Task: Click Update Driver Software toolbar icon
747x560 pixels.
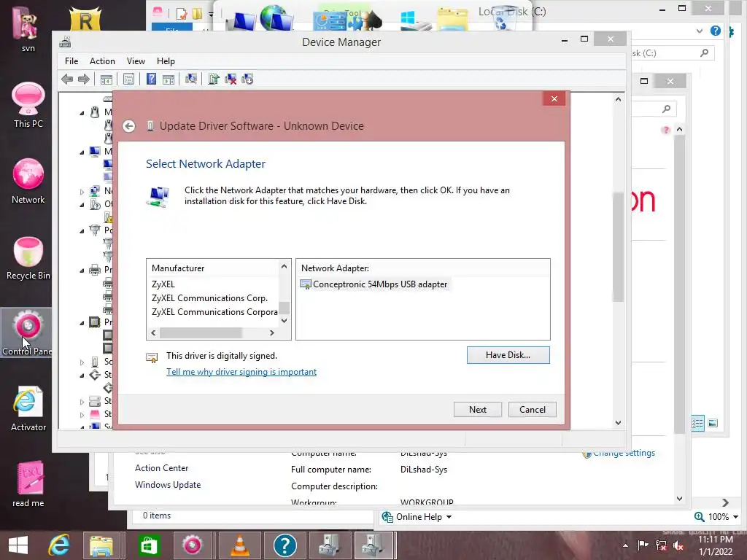Action: coord(214,79)
